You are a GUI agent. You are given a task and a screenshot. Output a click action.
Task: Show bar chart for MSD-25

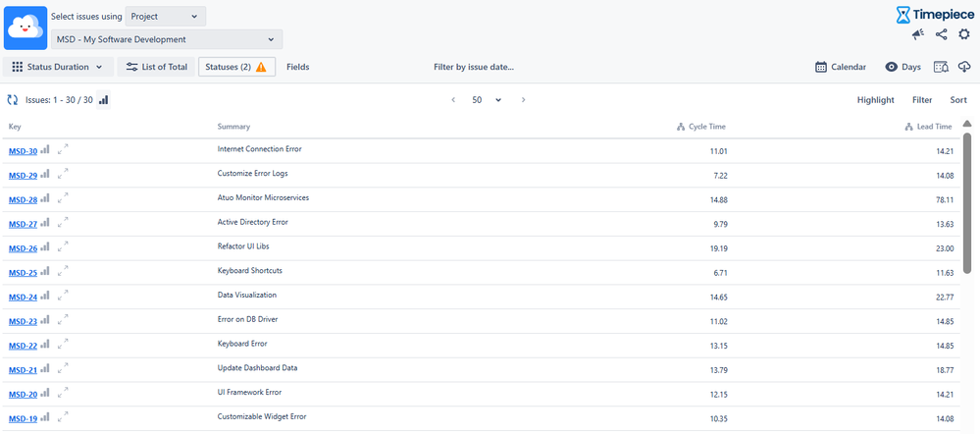tap(45, 273)
